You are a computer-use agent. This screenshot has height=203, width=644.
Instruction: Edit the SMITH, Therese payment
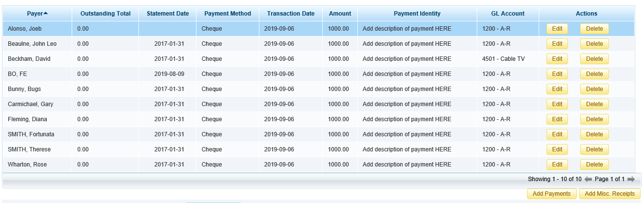pos(557,149)
